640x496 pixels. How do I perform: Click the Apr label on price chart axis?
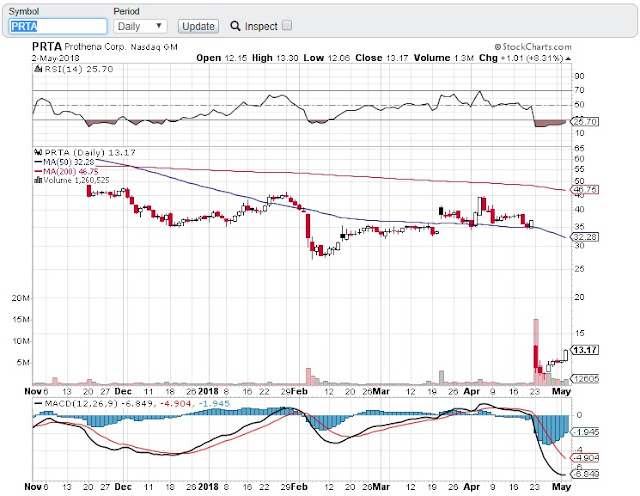[x=471, y=391]
